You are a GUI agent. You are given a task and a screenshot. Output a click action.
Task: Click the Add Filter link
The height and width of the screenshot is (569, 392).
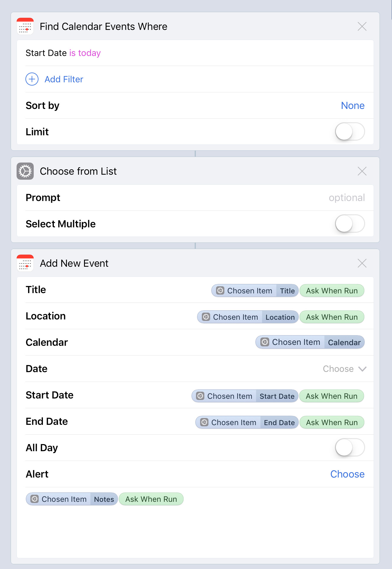tap(64, 79)
